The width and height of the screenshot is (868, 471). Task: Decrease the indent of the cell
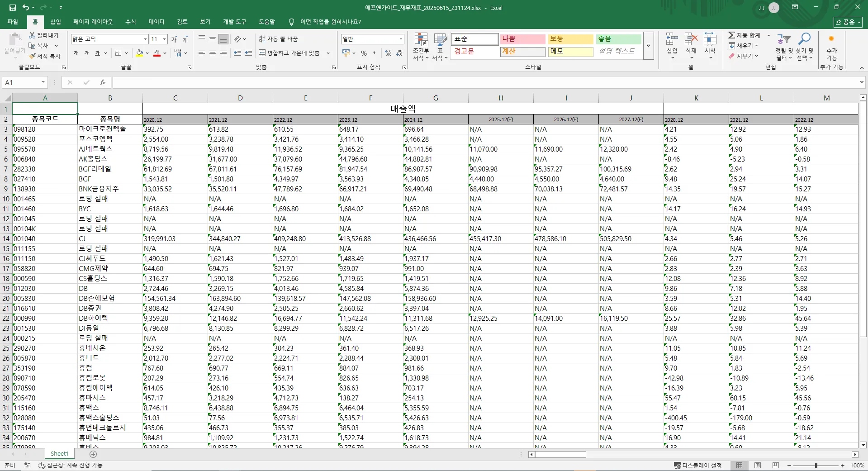[x=237, y=53]
